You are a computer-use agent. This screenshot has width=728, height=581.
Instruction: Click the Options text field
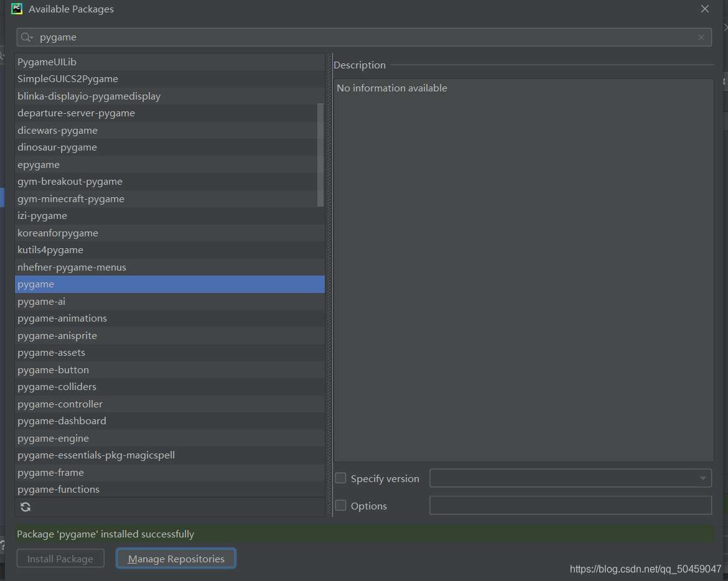pyautogui.click(x=571, y=505)
